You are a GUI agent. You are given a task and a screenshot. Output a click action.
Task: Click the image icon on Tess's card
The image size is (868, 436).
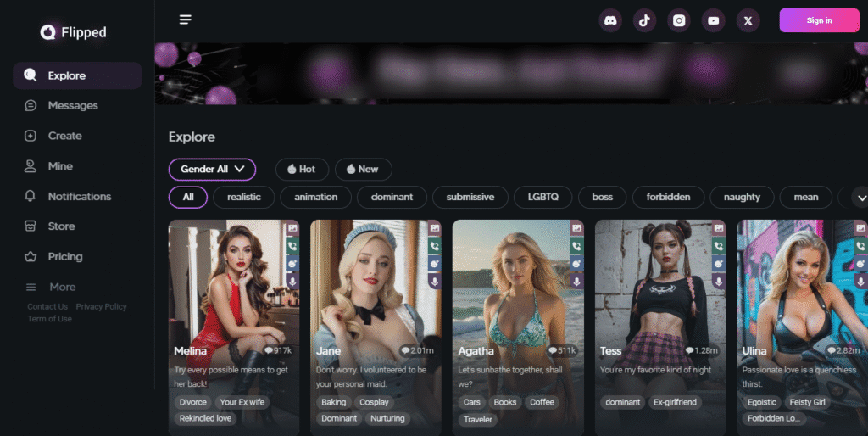click(719, 227)
